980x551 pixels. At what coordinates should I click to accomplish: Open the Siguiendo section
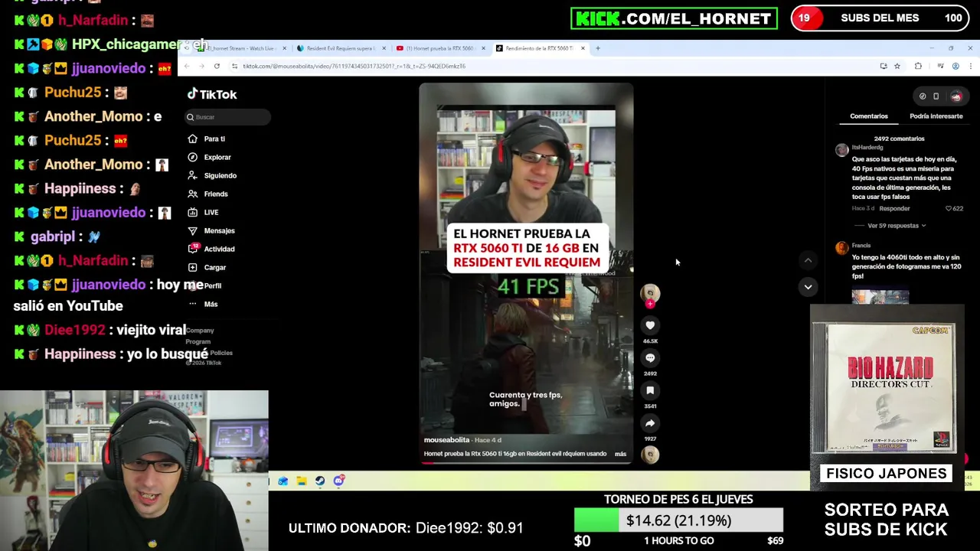point(220,176)
